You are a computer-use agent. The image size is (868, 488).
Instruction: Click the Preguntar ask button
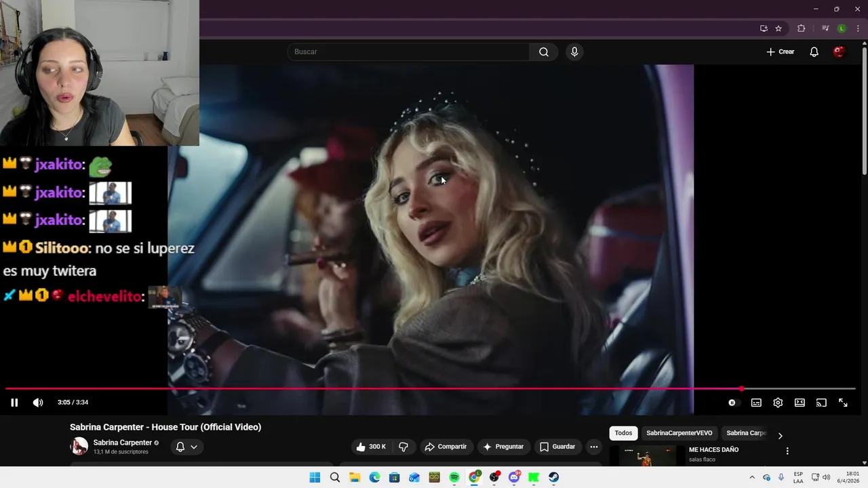[x=502, y=447]
